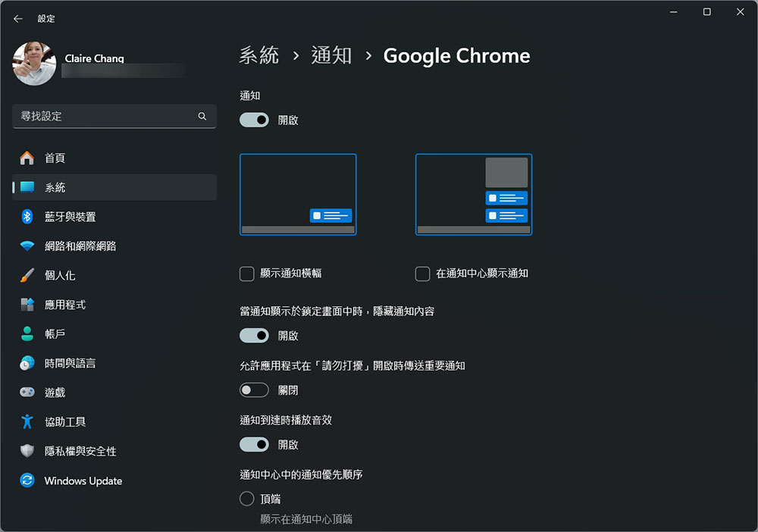This screenshot has height=532, width=758.
Task: Open 網路和網際網路 settings page
Action: coord(114,246)
